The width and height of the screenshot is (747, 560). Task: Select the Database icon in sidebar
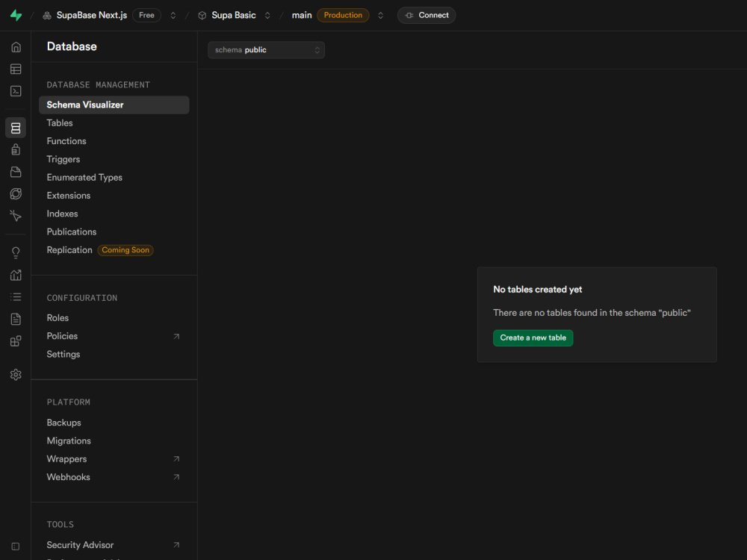coord(16,128)
